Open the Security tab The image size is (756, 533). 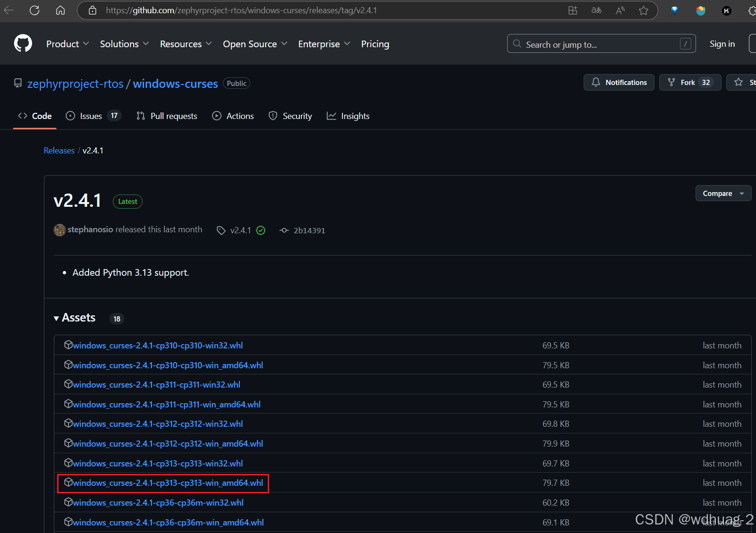(290, 116)
